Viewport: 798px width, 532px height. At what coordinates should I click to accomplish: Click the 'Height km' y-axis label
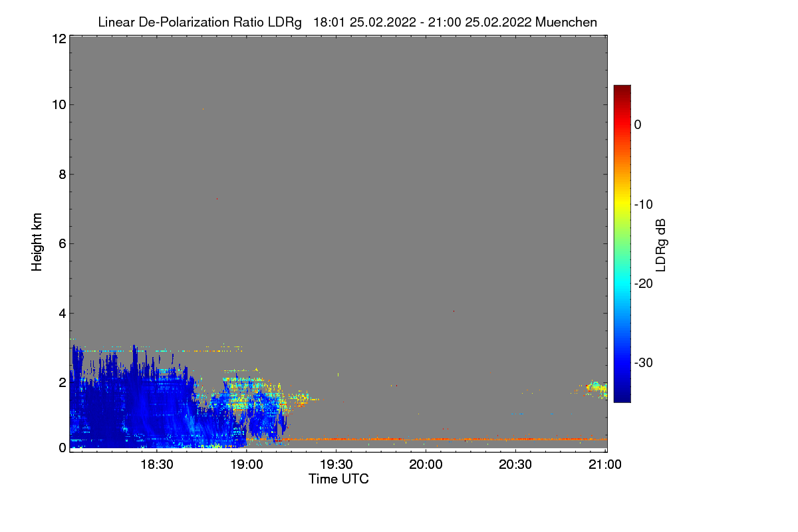37,242
